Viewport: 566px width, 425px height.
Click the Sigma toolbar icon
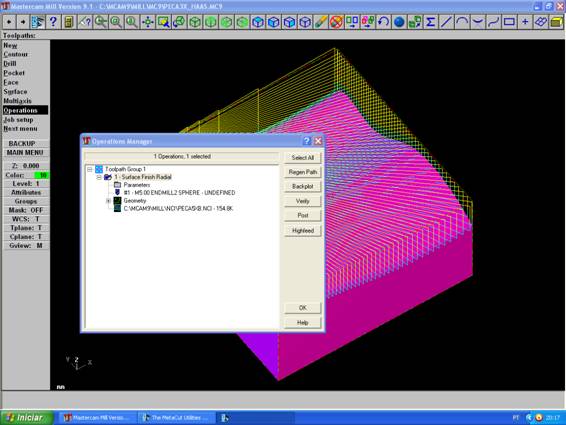coord(430,22)
